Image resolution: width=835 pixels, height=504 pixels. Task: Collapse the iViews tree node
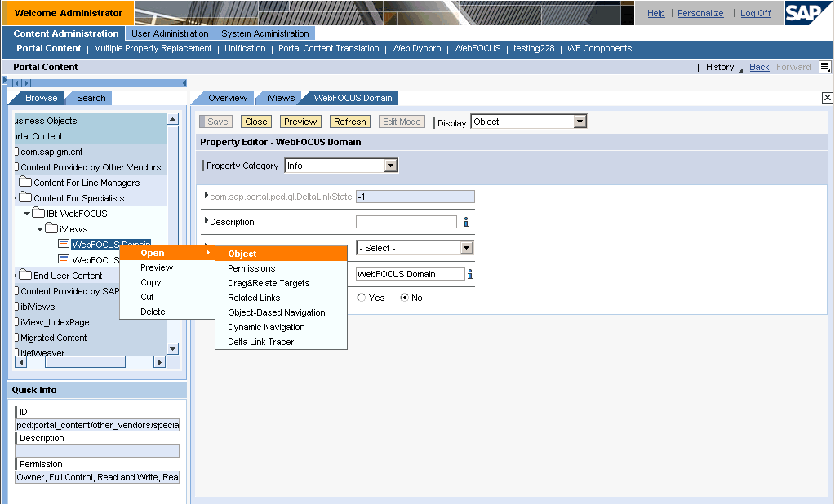(40, 229)
